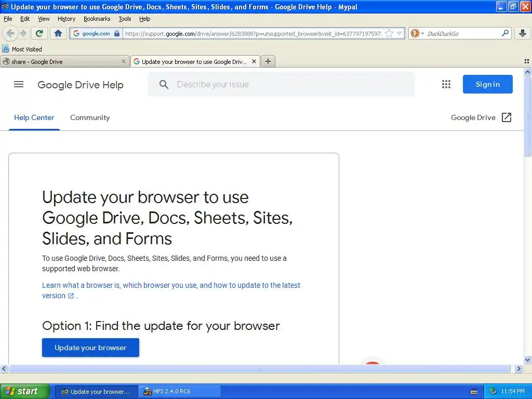This screenshot has height=399, width=532.
Task: Open the View menu
Action: coord(44,19)
